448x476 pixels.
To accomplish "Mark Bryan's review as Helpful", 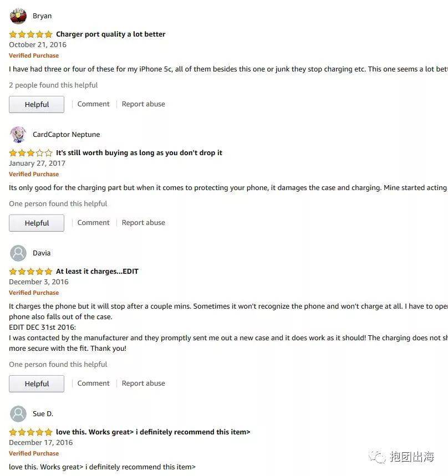I will coord(37,105).
